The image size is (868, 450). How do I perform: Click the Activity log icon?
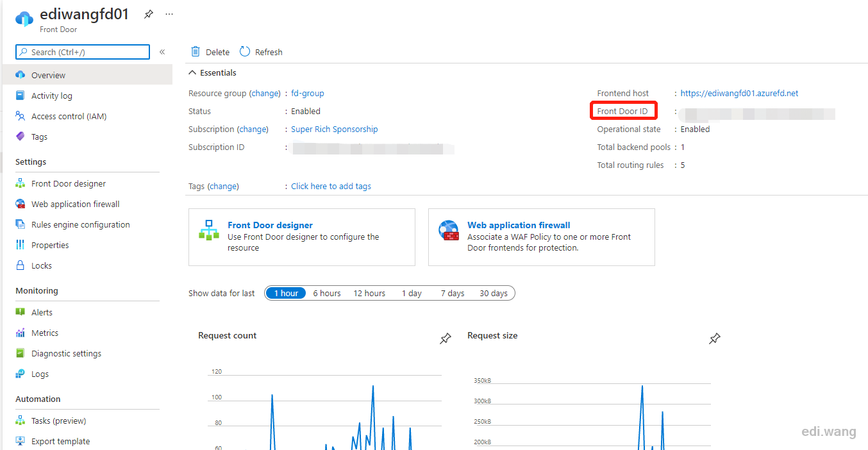[20, 96]
